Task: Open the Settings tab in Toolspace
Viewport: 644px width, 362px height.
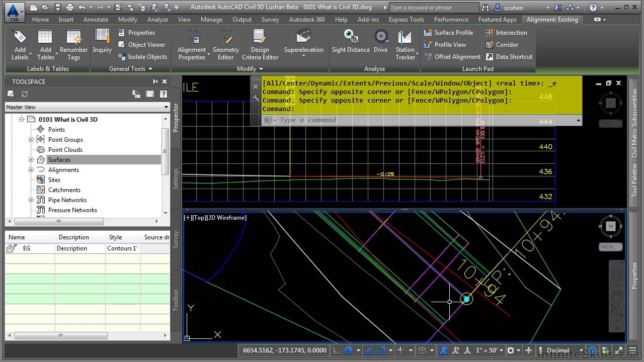Action: tap(176, 178)
